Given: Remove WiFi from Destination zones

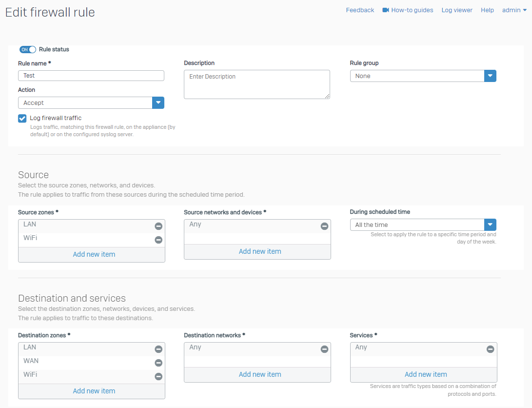Looking at the screenshot, I should 158,376.
